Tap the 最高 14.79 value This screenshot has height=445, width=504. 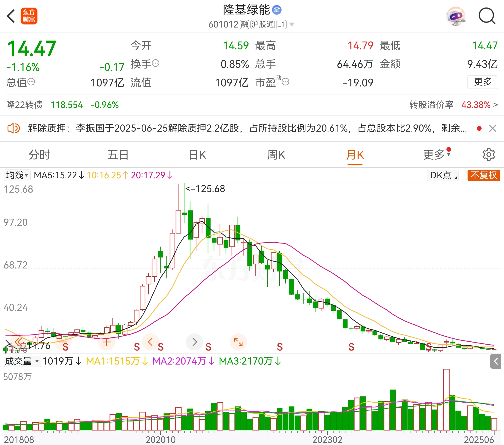click(360, 46)
